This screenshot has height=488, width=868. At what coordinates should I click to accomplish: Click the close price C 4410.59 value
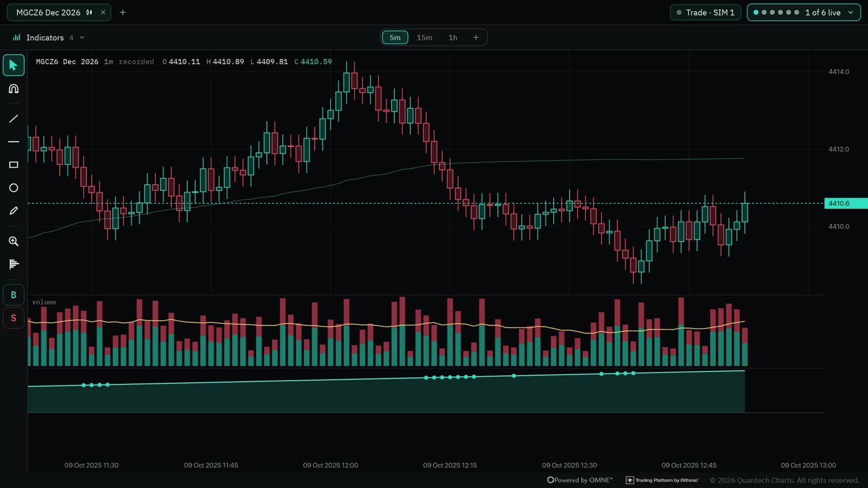[x=313, y=62]
